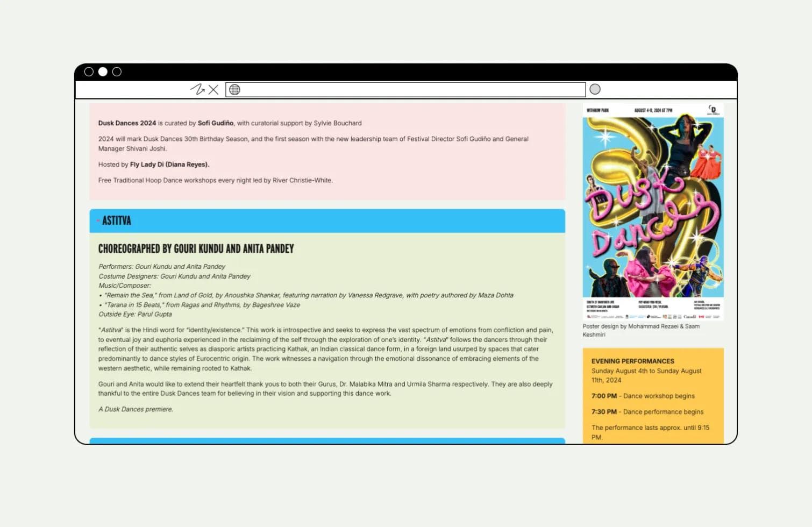The image size is (812, 527).
Task: Click the rightmost hollow circle in the title bar
Action: point(117,72)
